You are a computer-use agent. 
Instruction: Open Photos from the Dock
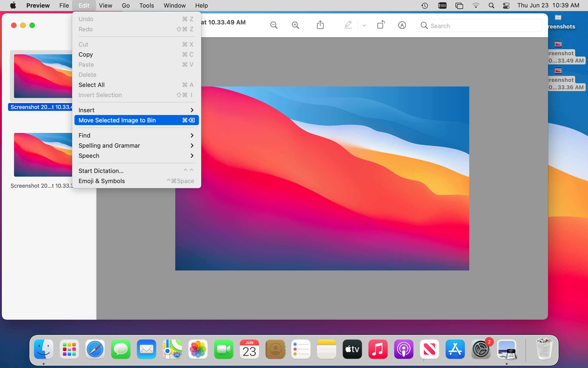click(x=198, y=349)
